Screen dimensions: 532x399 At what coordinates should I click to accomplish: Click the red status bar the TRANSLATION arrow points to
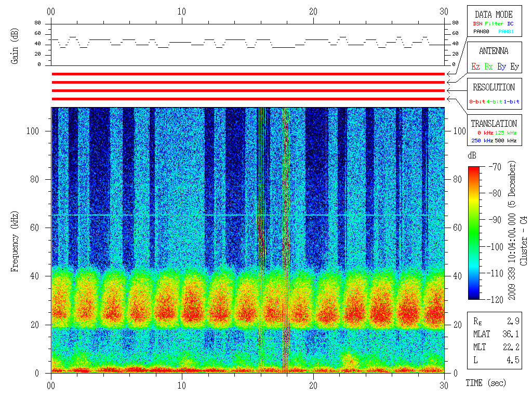click(x=248, y=99)
